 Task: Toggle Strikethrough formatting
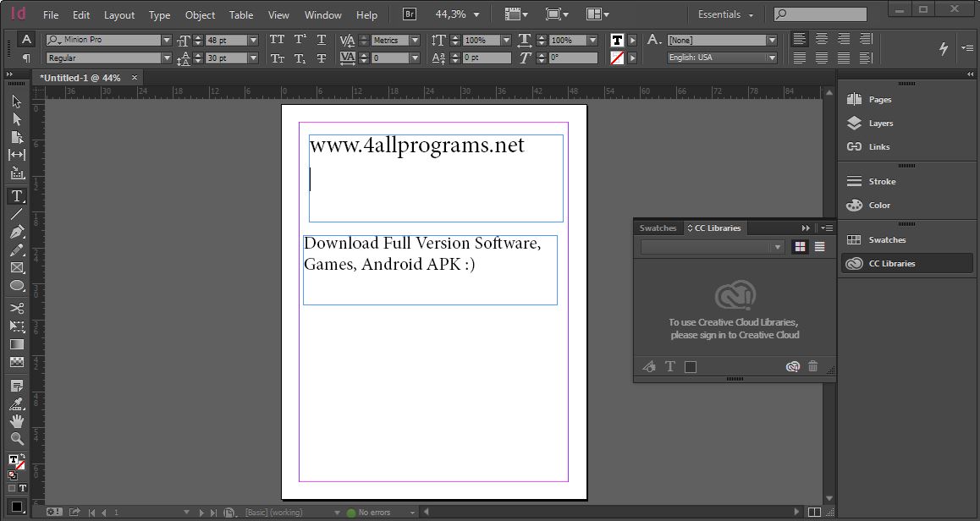322,58
